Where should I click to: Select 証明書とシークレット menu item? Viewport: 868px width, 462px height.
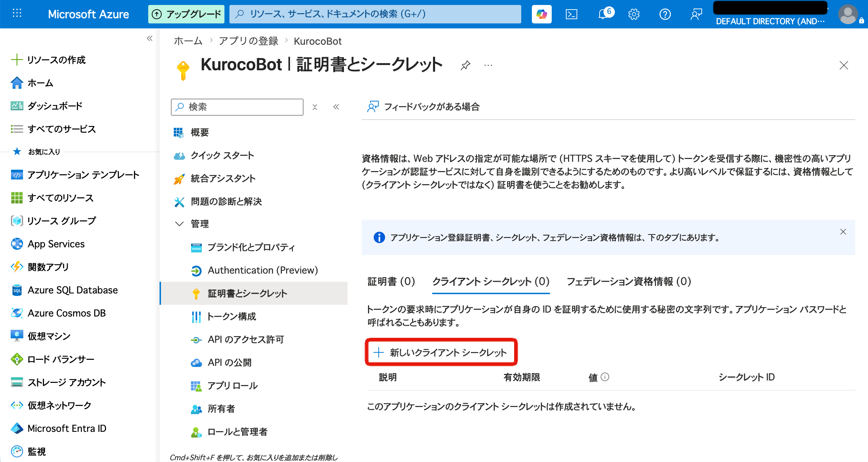pos(254,293)
